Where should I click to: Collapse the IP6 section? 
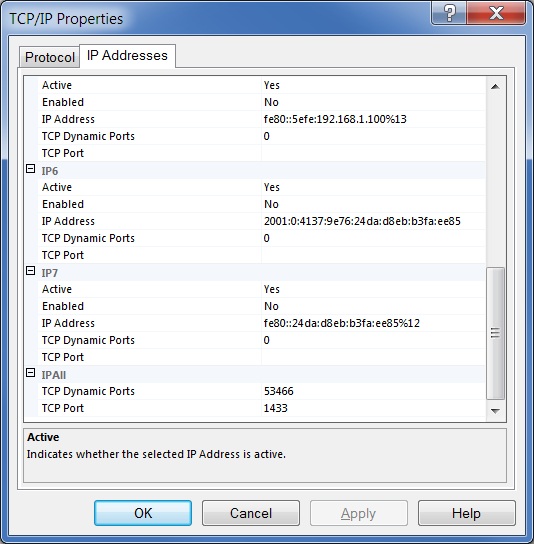tap(31, 169)
